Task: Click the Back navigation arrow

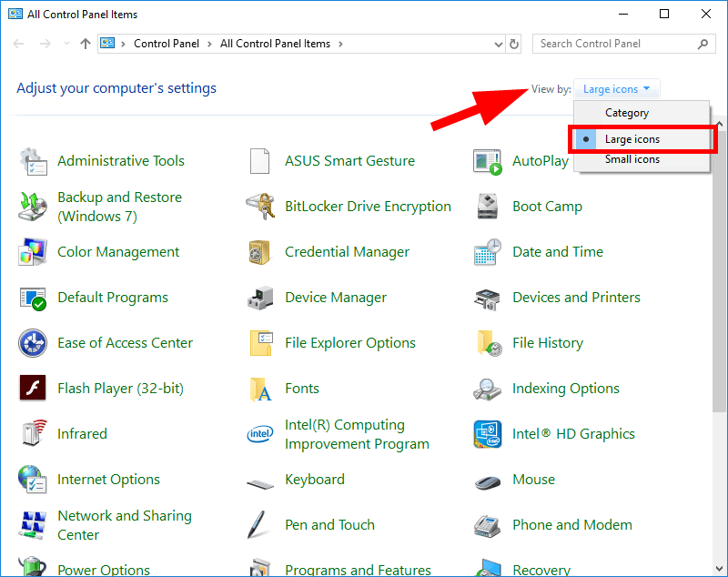Action: (x=18, y=44)
